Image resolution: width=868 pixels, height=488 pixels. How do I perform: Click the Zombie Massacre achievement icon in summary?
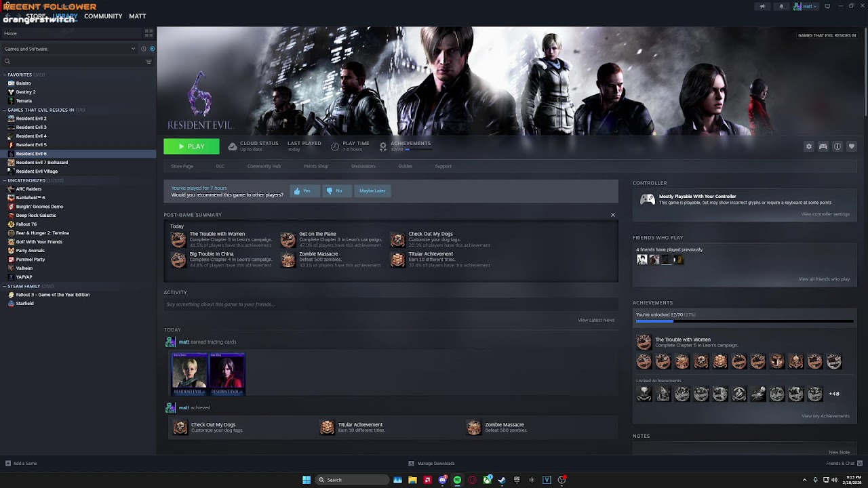[288, 260]
